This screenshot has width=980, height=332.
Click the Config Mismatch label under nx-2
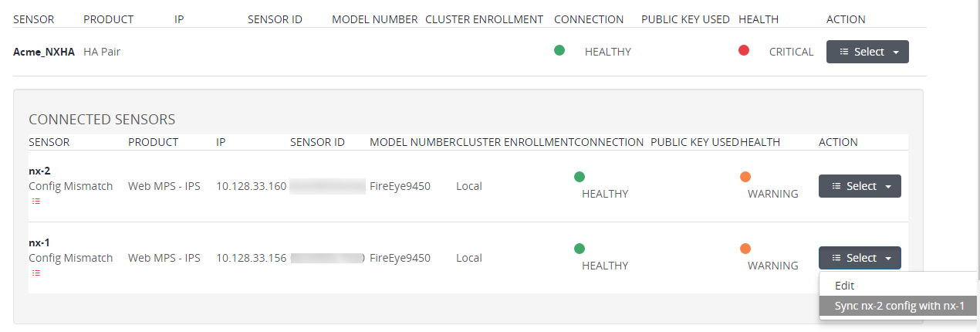70,186
